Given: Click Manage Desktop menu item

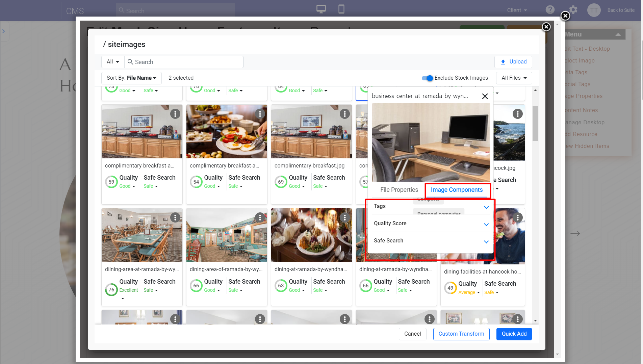Looking at the screenshot, I should pyautogui.click(x=585, y=123).
